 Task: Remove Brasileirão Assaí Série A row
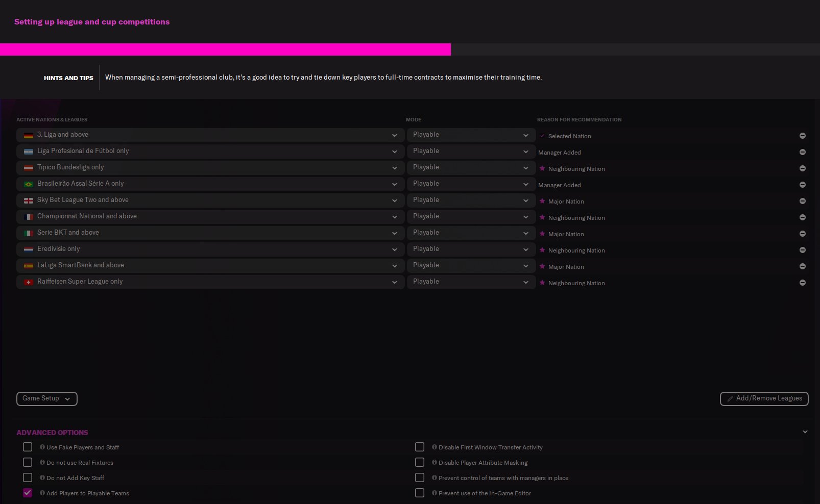click(x=803, y=185)
